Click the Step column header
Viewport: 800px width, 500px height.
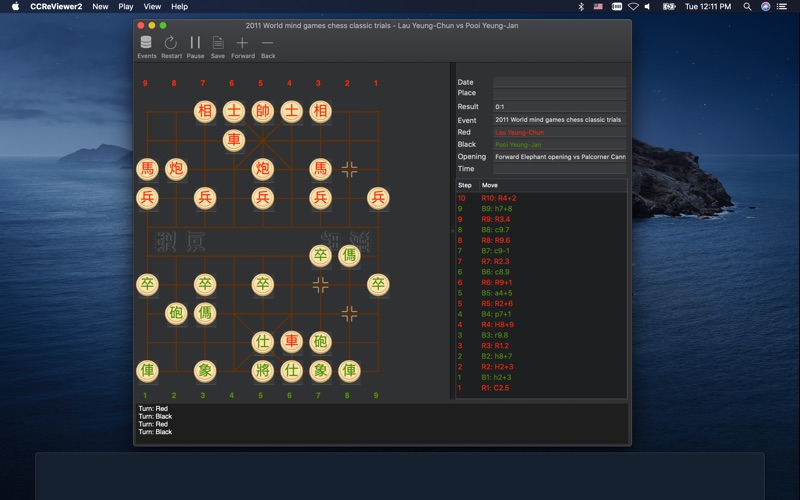pos(467,185)
